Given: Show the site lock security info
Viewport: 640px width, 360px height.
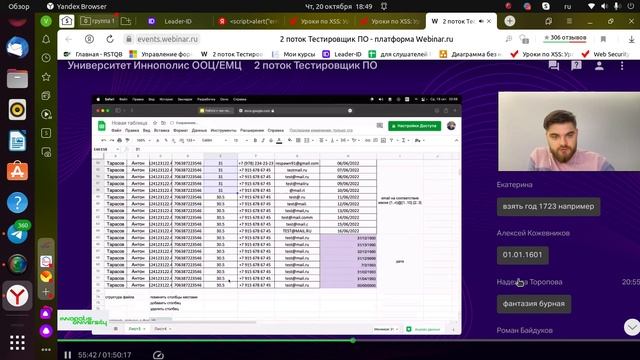Looking at the screenshot, I should [129, 39].
